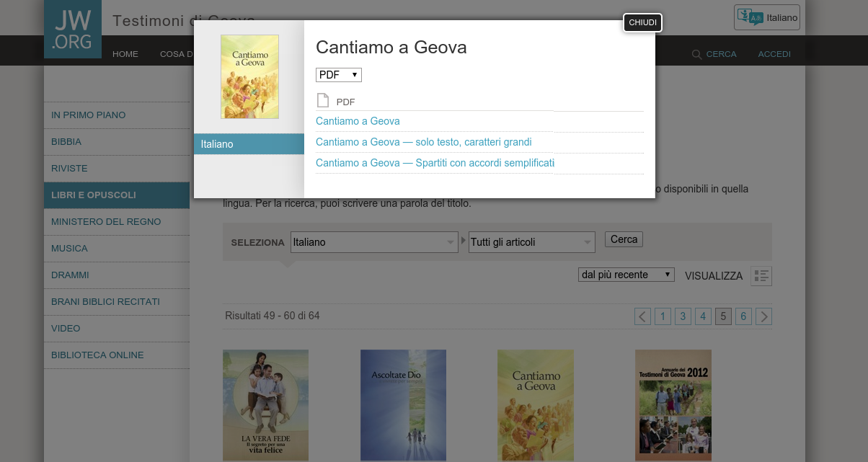
Task: Open 'Ascoltate Dio' book thumbnail
Action: click(403, 405)
